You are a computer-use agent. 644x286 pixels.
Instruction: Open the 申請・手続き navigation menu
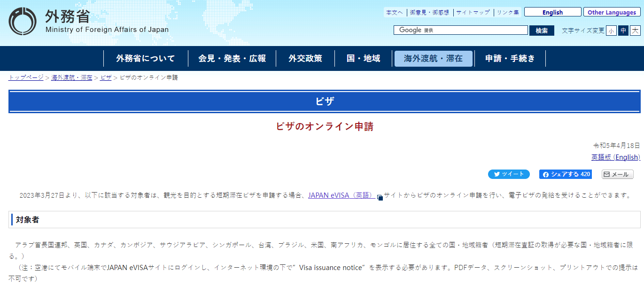(x=510, y=59)
